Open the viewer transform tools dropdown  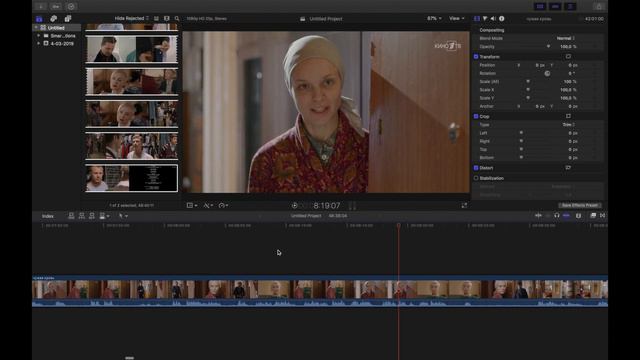pyautogui.click(x=192, y=206)
